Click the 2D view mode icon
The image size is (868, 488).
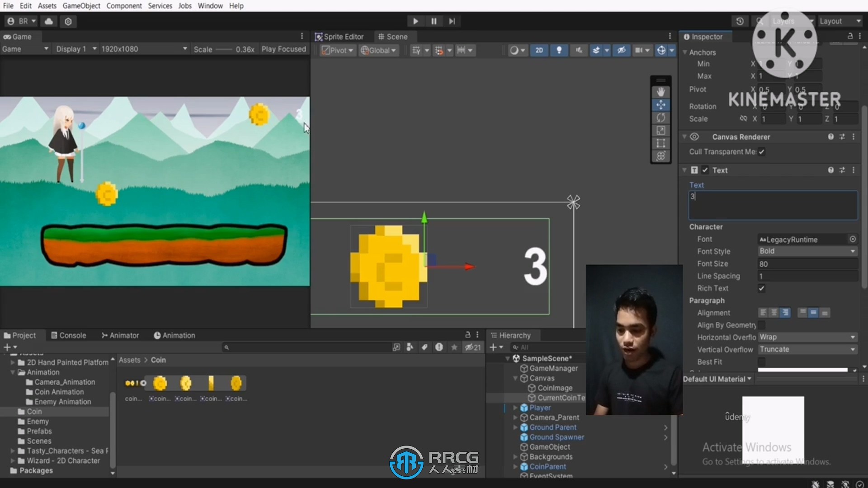(x=539, y=49)
